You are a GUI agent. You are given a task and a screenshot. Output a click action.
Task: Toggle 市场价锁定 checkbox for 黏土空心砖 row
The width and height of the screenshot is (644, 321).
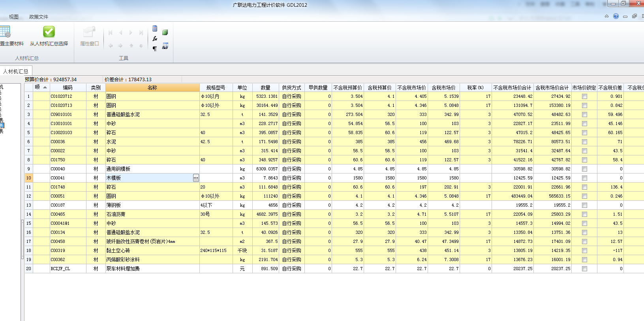[584, 250]
